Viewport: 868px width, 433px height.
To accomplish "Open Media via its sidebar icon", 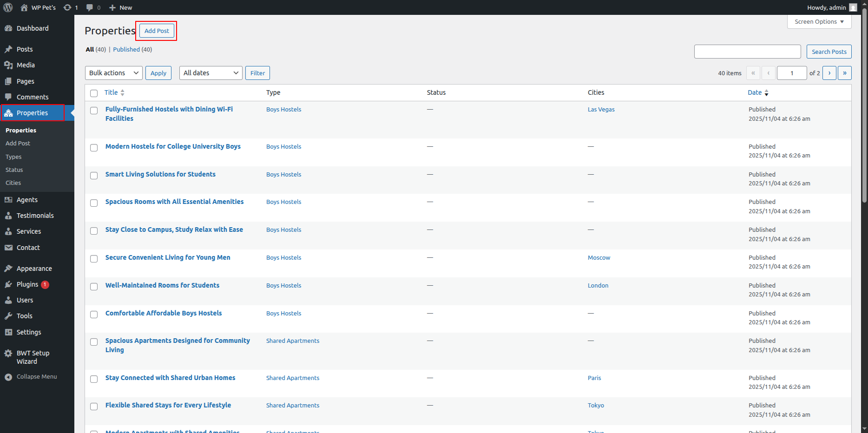I will click(8, 65).
